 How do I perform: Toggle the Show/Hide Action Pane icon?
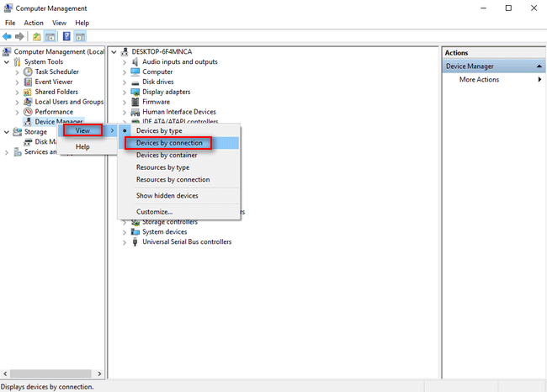pos(80,36)
